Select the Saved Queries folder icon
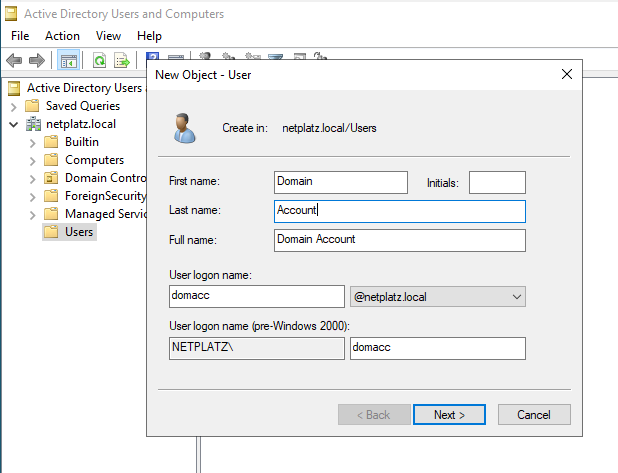The image size is (618, 473). (32, 106)
